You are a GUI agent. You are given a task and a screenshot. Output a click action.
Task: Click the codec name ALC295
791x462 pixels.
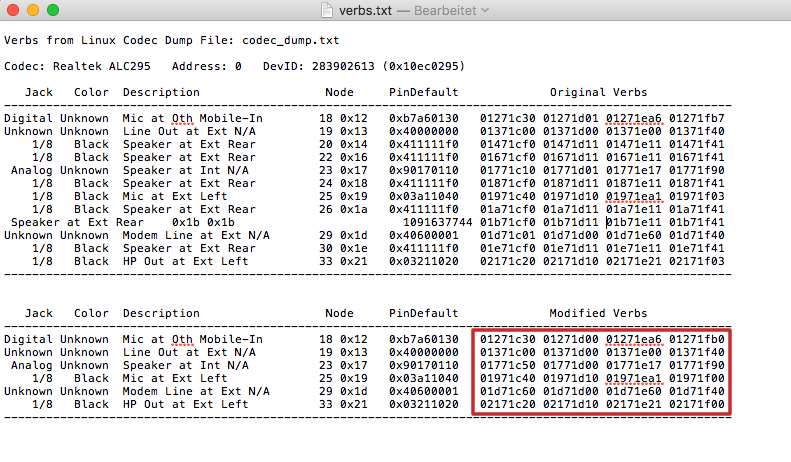pyautogui.click(x=130, y=66)
